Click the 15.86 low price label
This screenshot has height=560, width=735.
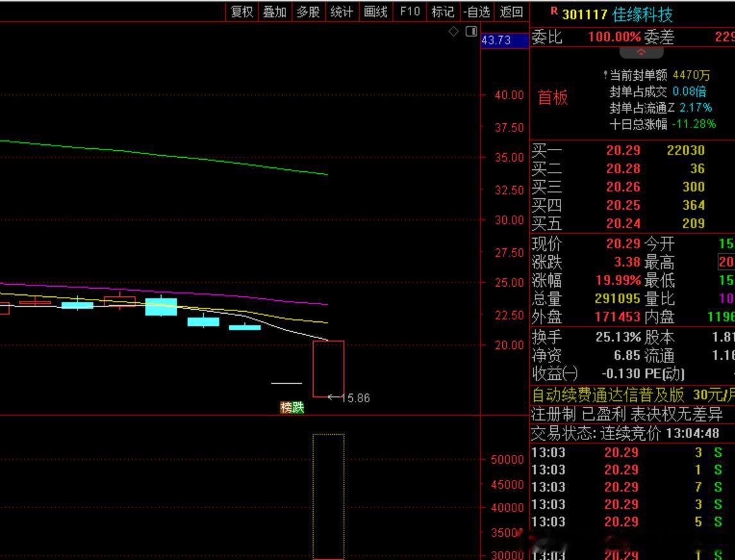point(355,398)
